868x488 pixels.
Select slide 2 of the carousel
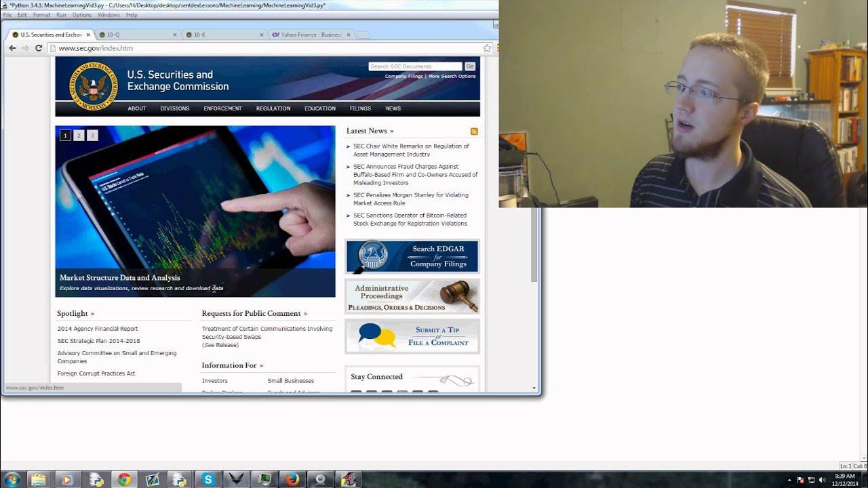click(79, 136)
